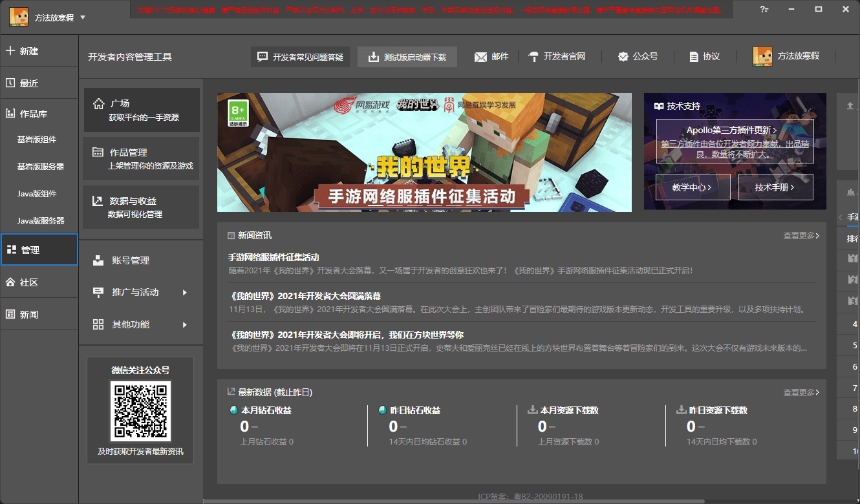This screenshot has height=504, width=860.
Task: Open the 新闻 news sidebar icon
Action: click(10, 314)
